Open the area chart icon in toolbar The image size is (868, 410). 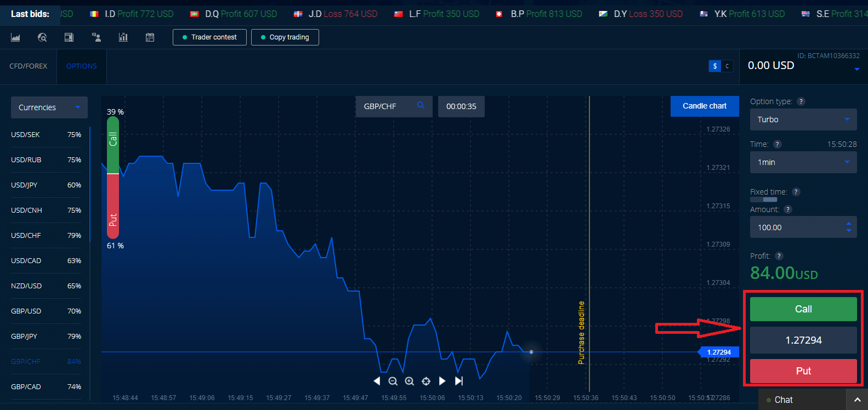(15, 37)
